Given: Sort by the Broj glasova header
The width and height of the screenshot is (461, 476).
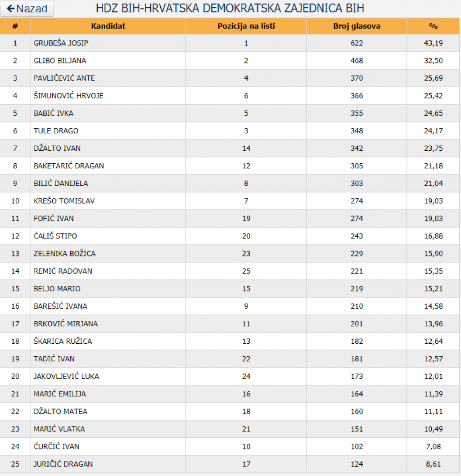Looking at the screenshot, I should pyautogui.click(x=357, y=26).
